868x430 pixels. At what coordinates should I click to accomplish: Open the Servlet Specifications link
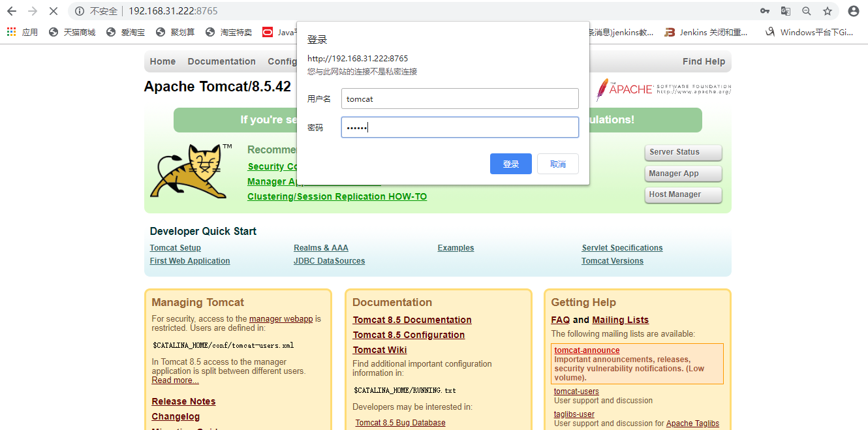click(x=623, y=248)
